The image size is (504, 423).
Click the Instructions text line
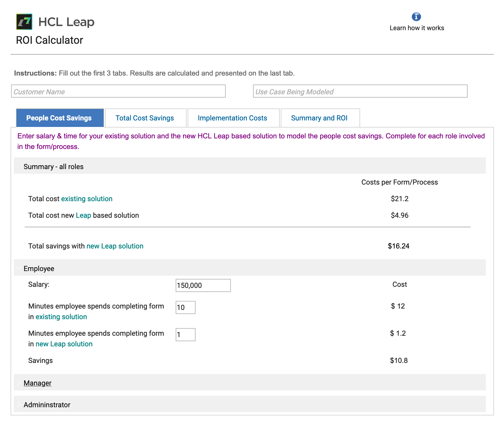(x=154, y=73)
